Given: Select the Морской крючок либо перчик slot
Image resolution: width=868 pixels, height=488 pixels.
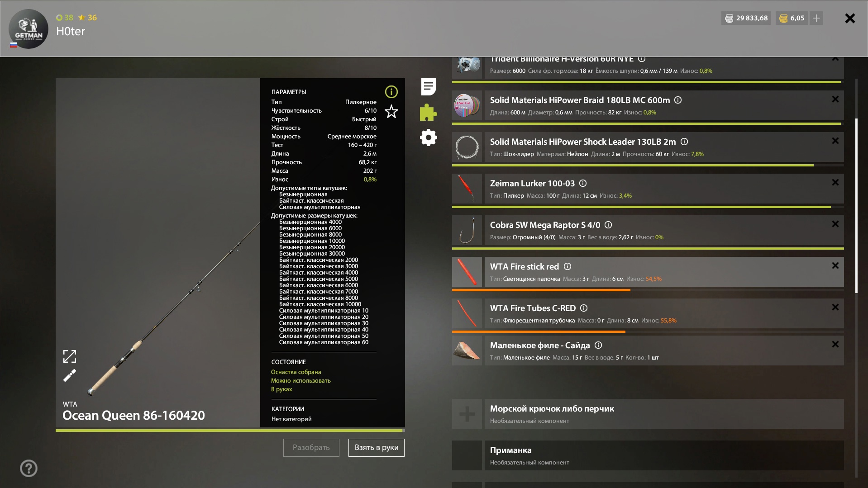Looking at the screenshot, I should 664,414.
